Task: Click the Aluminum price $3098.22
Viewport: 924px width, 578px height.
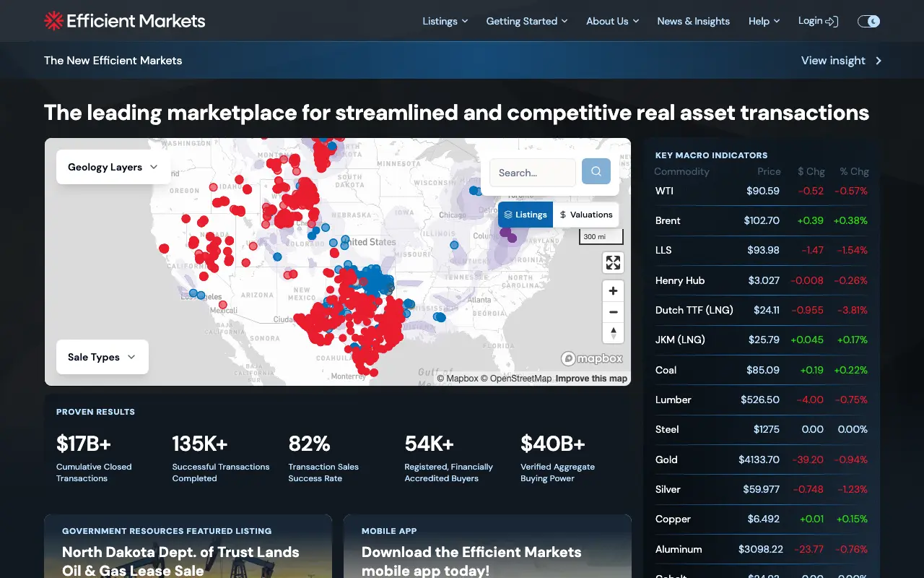Action: 760,549
